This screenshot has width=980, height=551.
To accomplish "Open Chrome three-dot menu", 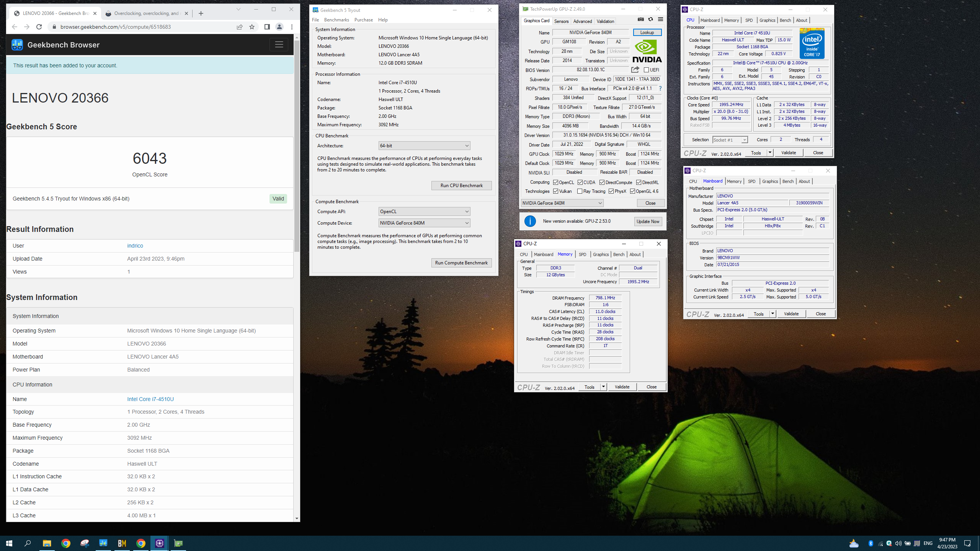I will click(x=292, y=27).
